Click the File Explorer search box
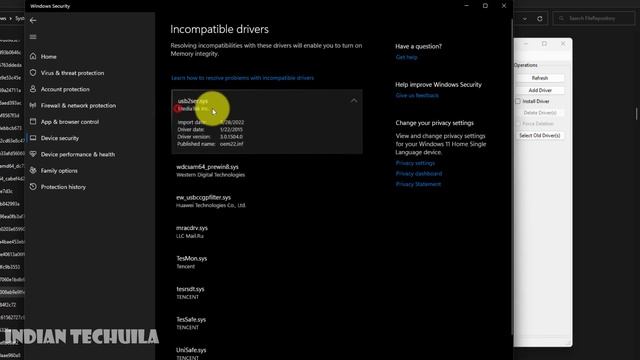The width and height of the screenshot is (640, 360). click(x=593, y=18)
